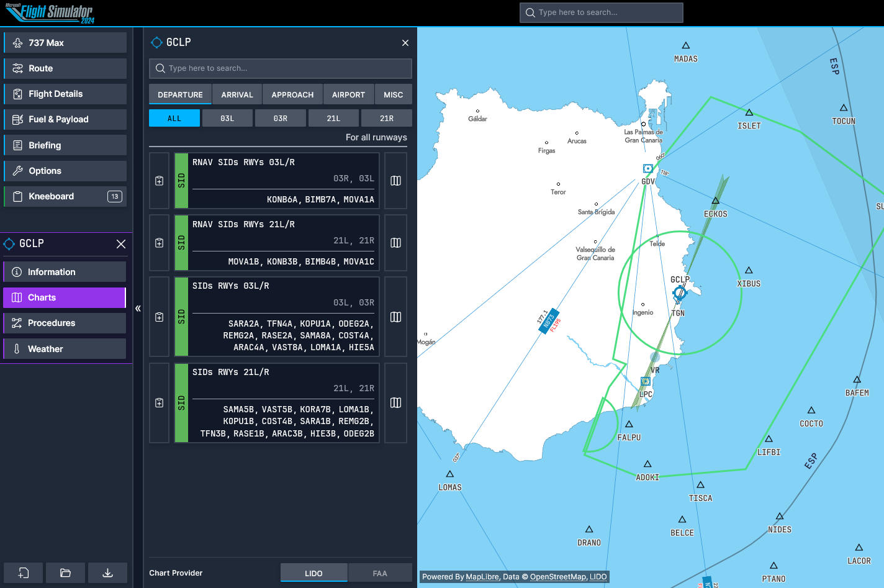Expand the SIDs RWYs 03L/R chart entry
The height and width of the screenshot is (588, 884).
point(284,317)
